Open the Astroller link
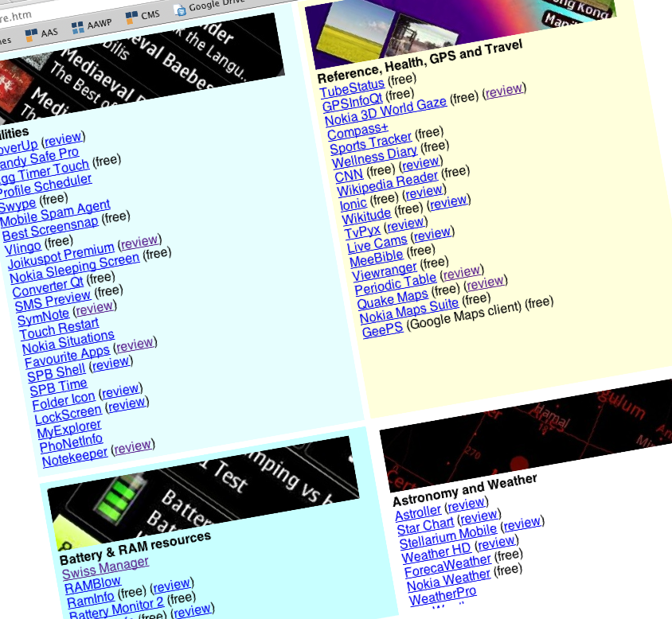Viewport: 672px width, 619px height. (418, 512)
